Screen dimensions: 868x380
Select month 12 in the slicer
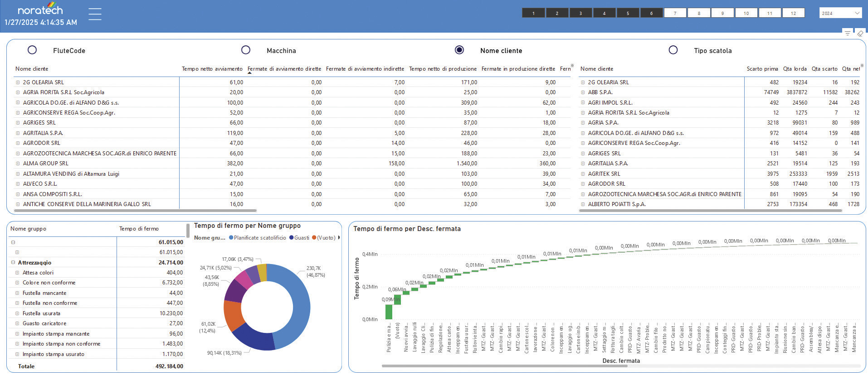click(793, 13)
